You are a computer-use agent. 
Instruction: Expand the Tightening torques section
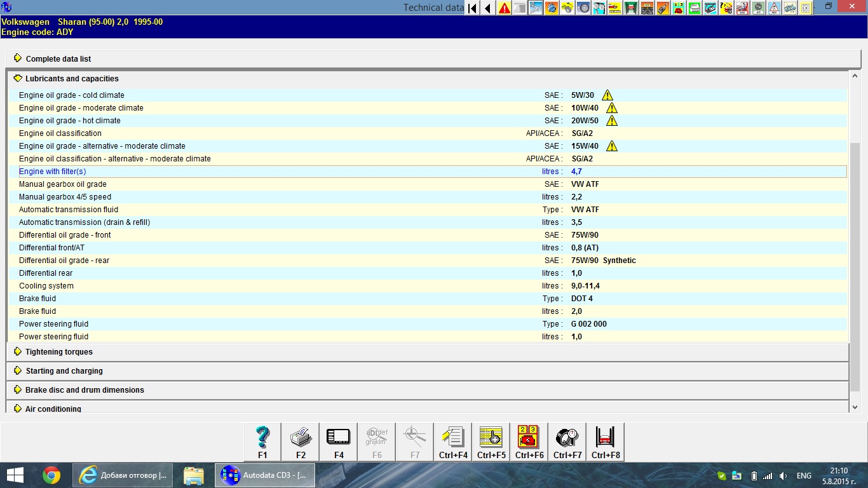click(58, 352)
